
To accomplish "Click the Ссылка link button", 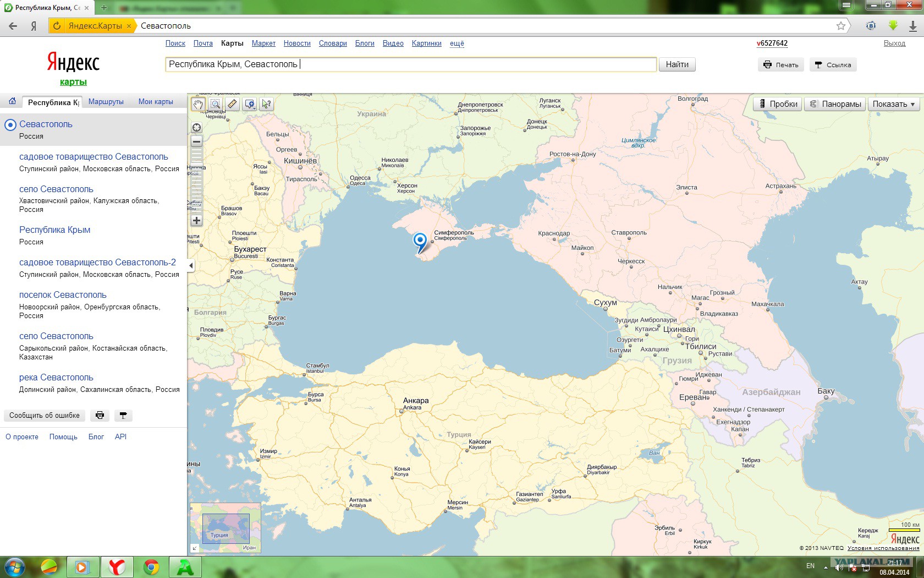I will click(833, 65).
